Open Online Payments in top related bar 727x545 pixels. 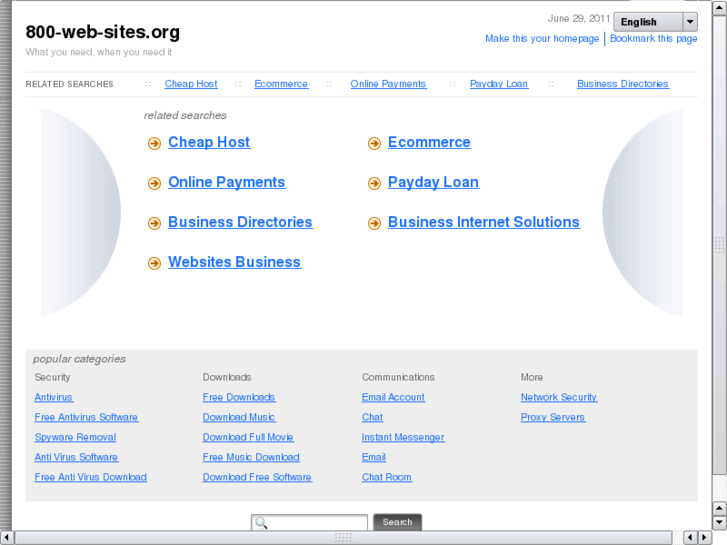click(x=388, y=84)
